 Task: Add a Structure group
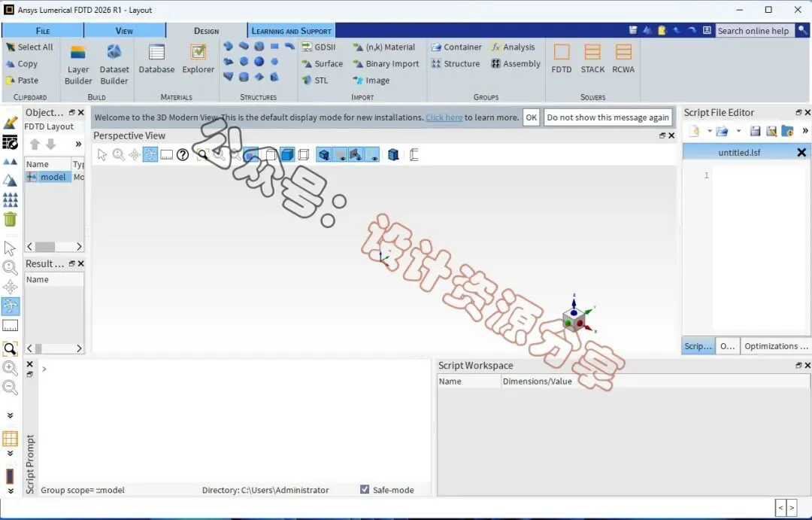point(455,64)
